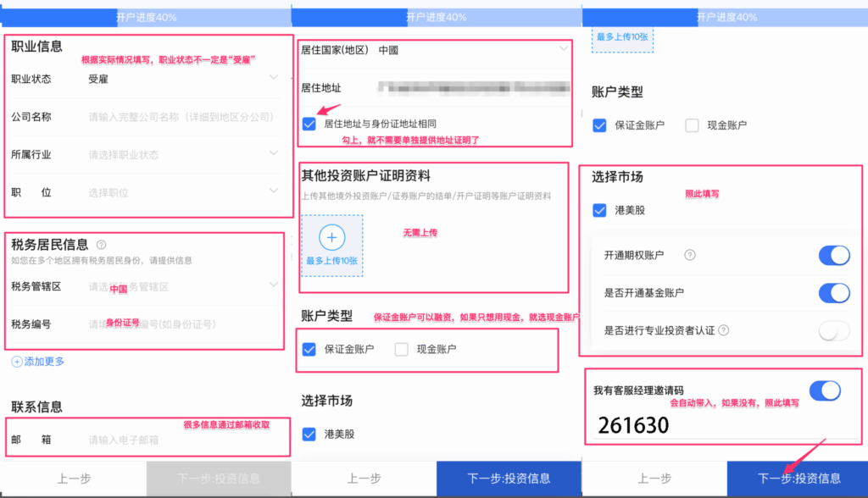The height and width of the screenshot is (498, 868).
Task: Click the 上一步 button on middle panel
Action: [364, 478]
